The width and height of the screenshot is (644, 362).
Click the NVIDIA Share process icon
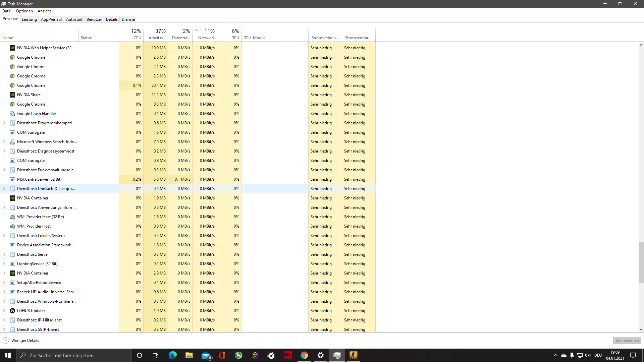12,95
